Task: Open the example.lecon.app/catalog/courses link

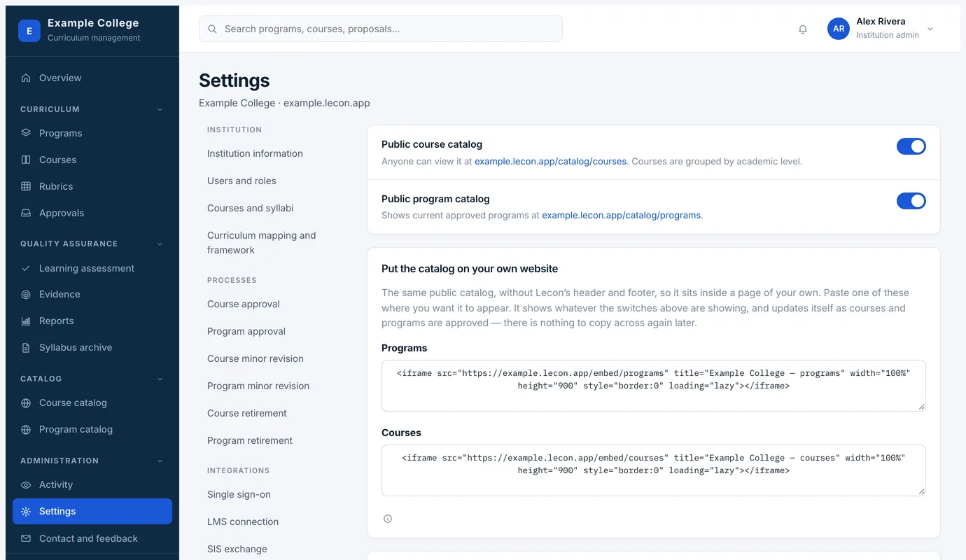Action: point(550,161)
